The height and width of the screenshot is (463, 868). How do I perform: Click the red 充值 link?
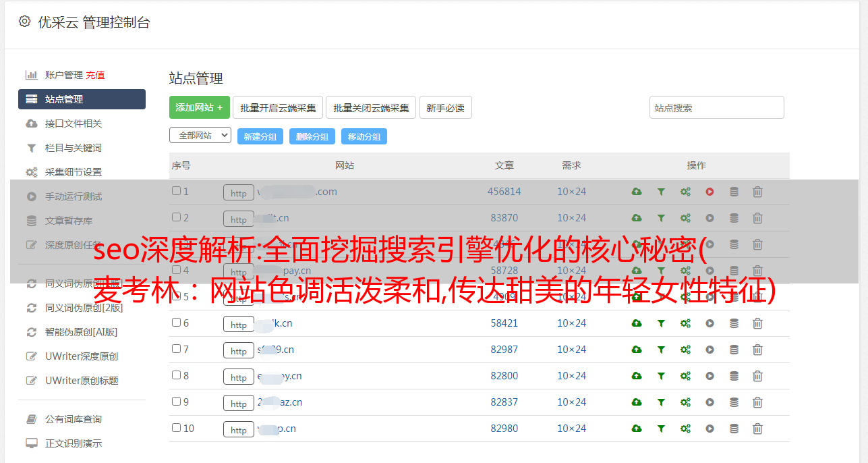95,75
